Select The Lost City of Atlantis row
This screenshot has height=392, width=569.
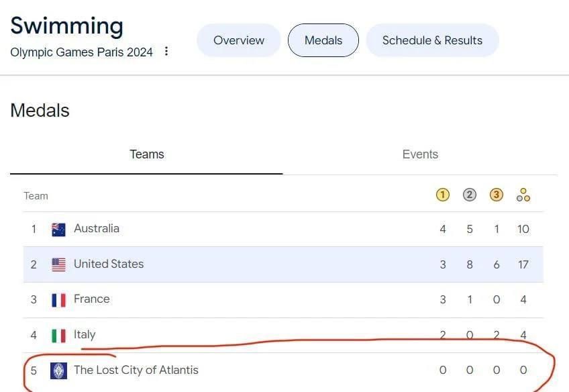pos(283,371)
